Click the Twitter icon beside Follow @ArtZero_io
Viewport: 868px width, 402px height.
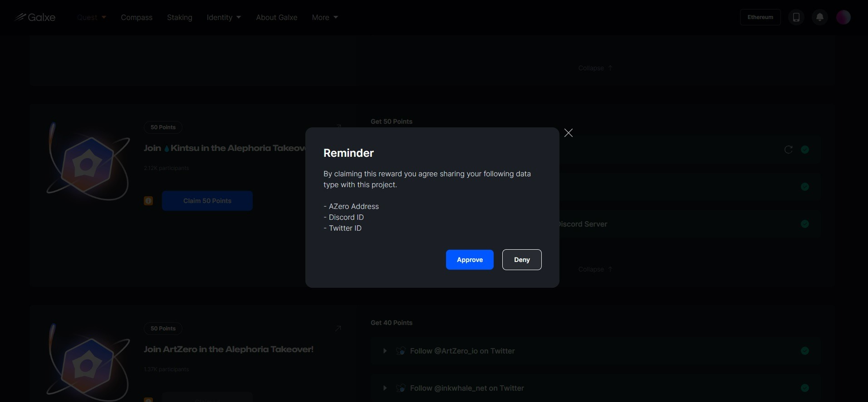(400, 351)
